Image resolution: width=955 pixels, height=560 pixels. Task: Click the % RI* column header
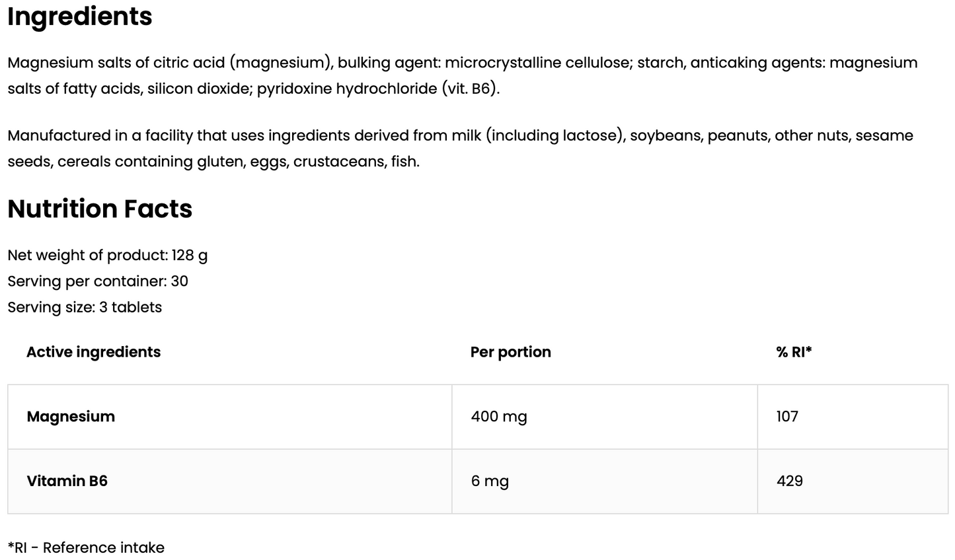794,352
